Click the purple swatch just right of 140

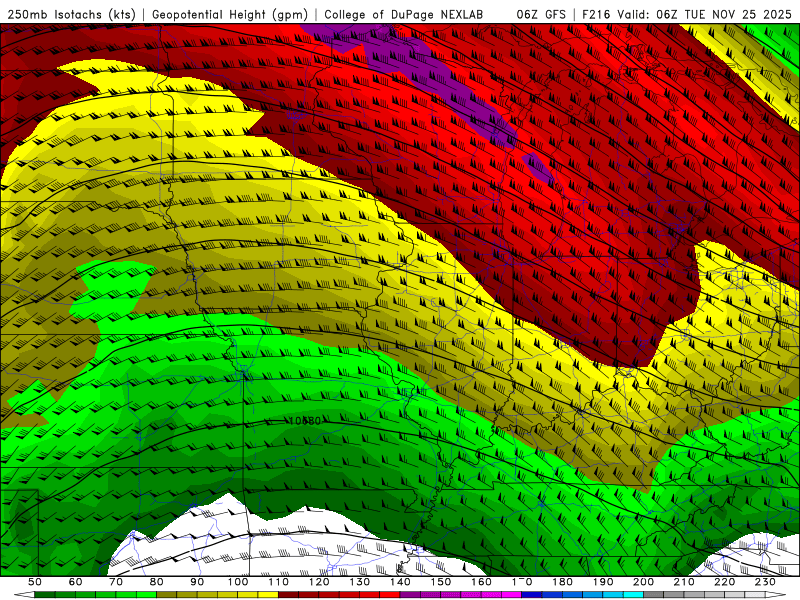tap(410, 595)
